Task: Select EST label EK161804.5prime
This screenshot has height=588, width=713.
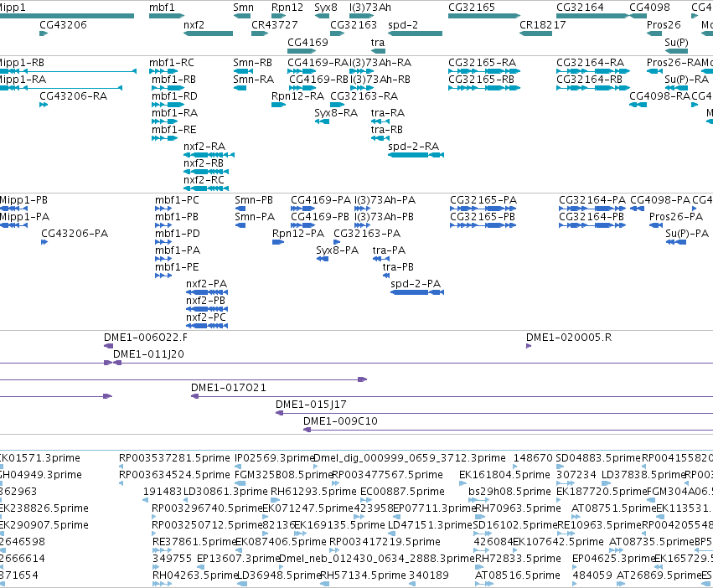Action: (x=504, y=475)
